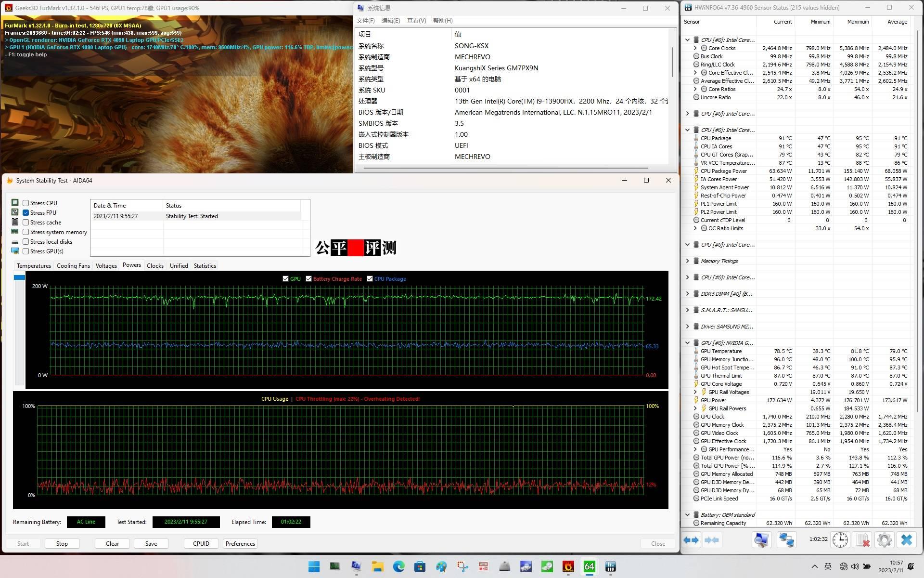Click the FurMark icon in the taskbar
The height and width of the screenshot is (578, 924).
pos(568,566)
